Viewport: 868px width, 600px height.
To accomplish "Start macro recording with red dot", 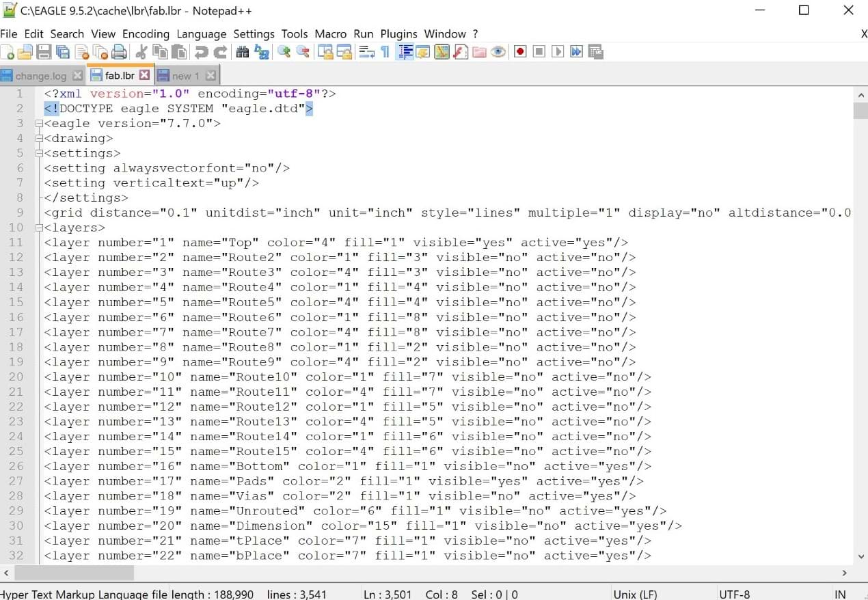I will (520, 52).
